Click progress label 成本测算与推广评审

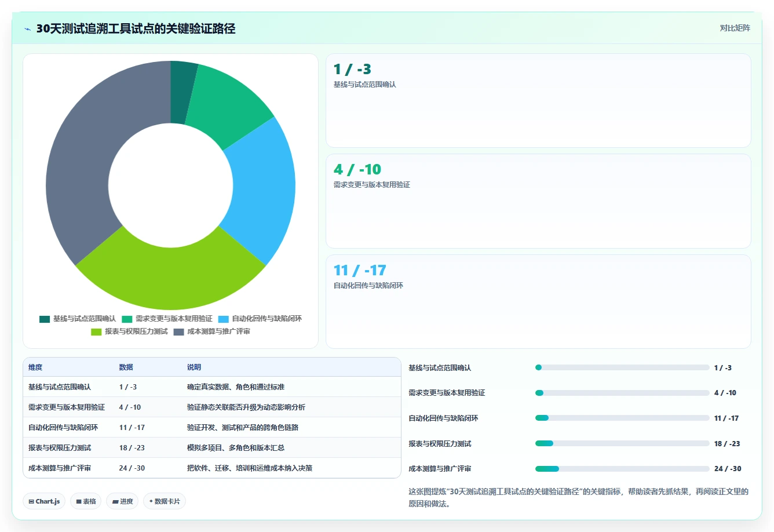[440, 469]
